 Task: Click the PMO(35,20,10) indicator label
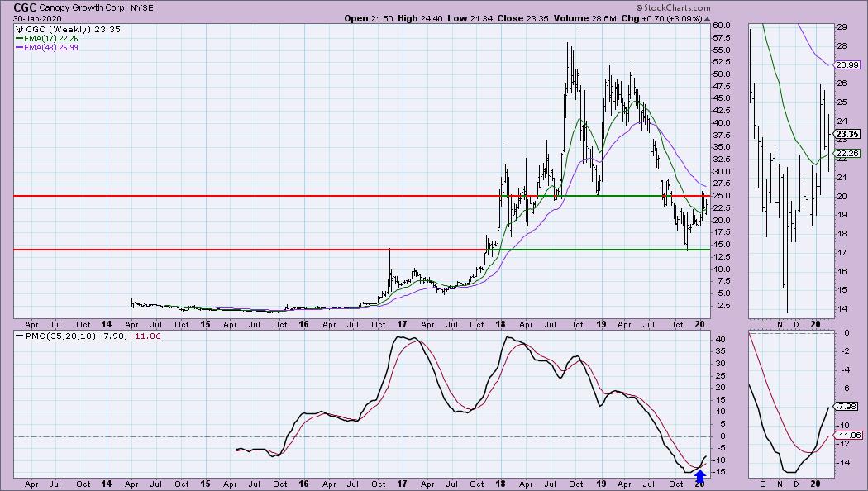coord(60,336)
